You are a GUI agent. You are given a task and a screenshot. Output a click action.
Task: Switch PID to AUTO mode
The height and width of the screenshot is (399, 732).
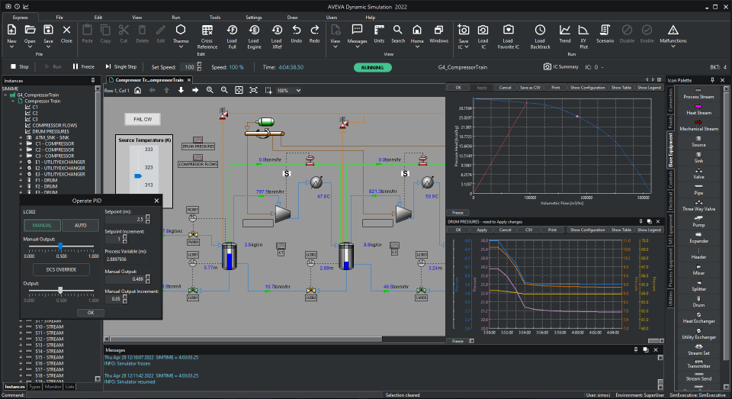pos(80,225)
